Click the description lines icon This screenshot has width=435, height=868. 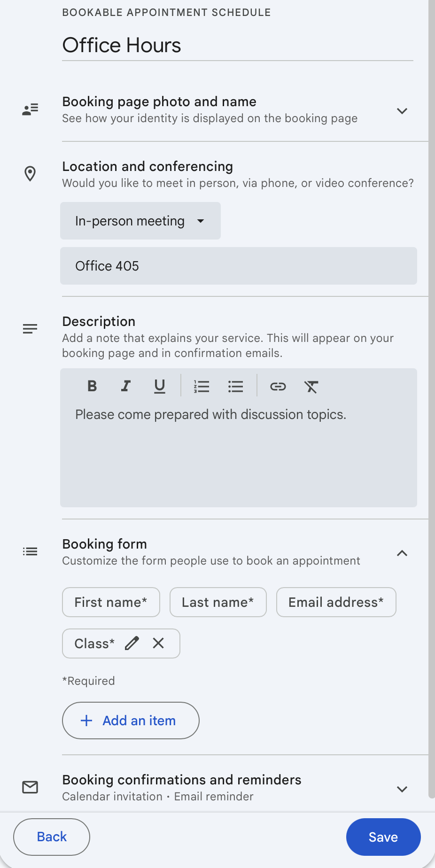tap(30, 329)
